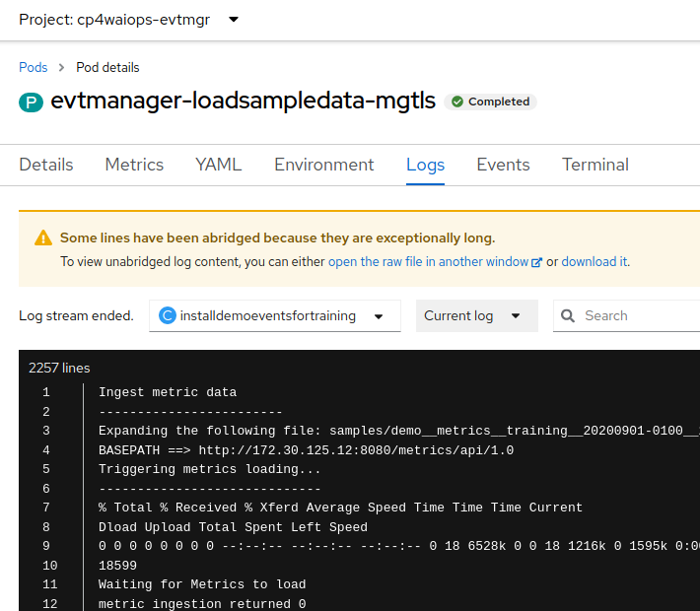Click the blue container 'C' icon
This screenshot has width=700, height=611.
(x=168, y=315)
